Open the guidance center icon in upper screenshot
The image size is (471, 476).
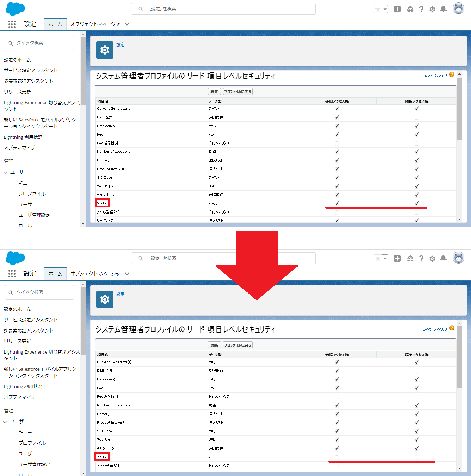click(x=410, y=9)
